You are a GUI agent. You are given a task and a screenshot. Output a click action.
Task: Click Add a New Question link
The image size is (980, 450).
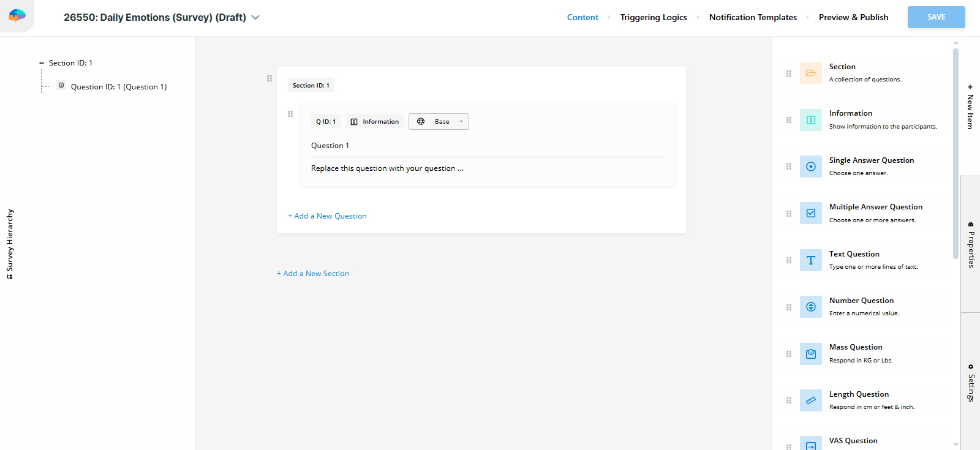point(327,216)
